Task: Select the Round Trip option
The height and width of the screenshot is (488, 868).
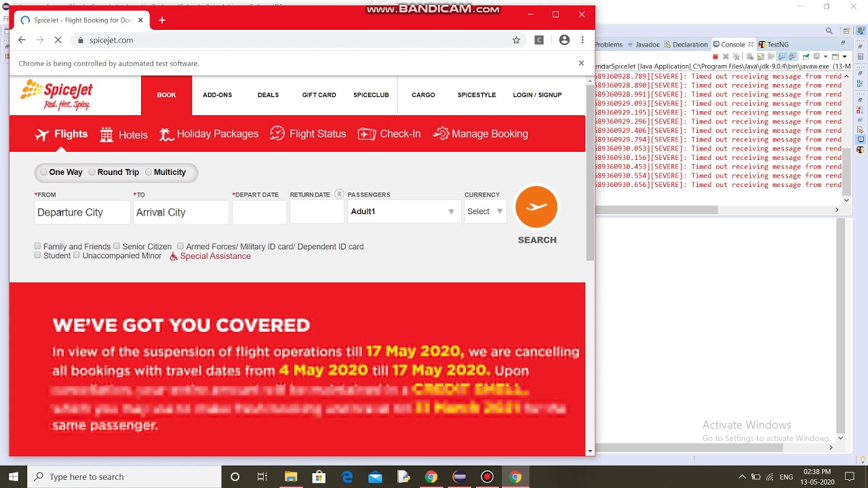Action: pos(92,172)
